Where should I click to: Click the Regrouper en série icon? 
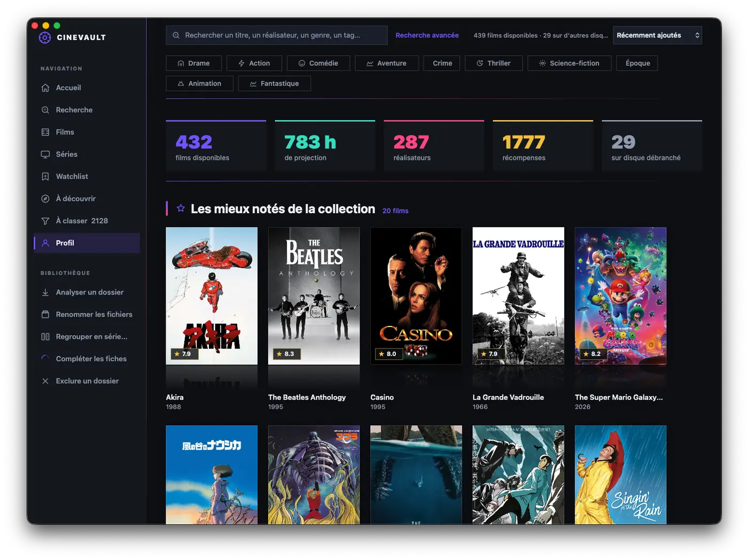[x=45, y=337]
